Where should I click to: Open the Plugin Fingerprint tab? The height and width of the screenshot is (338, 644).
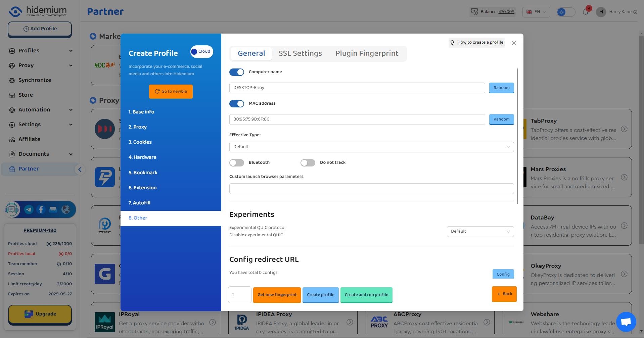point(367,53)
